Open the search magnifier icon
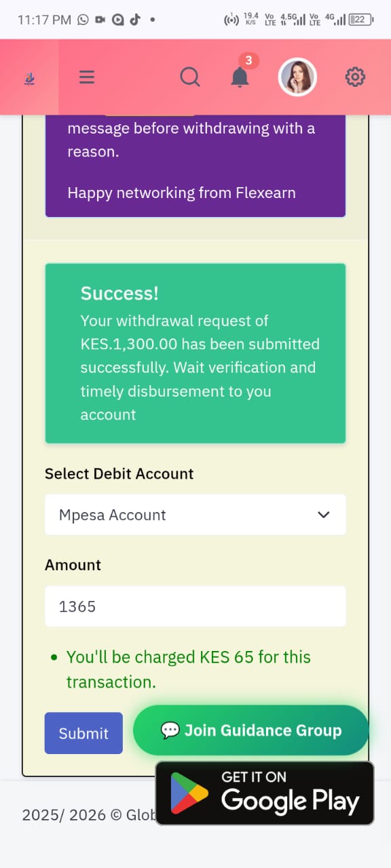391x868 pixels. (x=190, y=77)
